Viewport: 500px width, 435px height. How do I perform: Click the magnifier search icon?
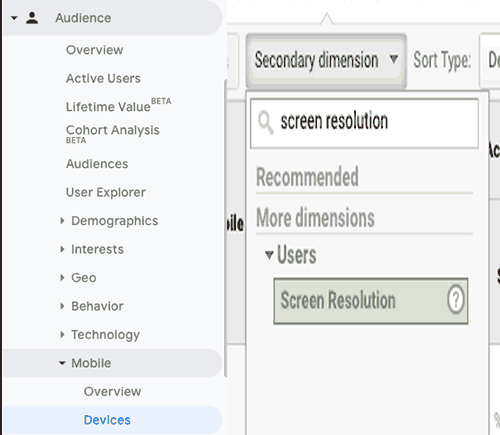point(266,123)
